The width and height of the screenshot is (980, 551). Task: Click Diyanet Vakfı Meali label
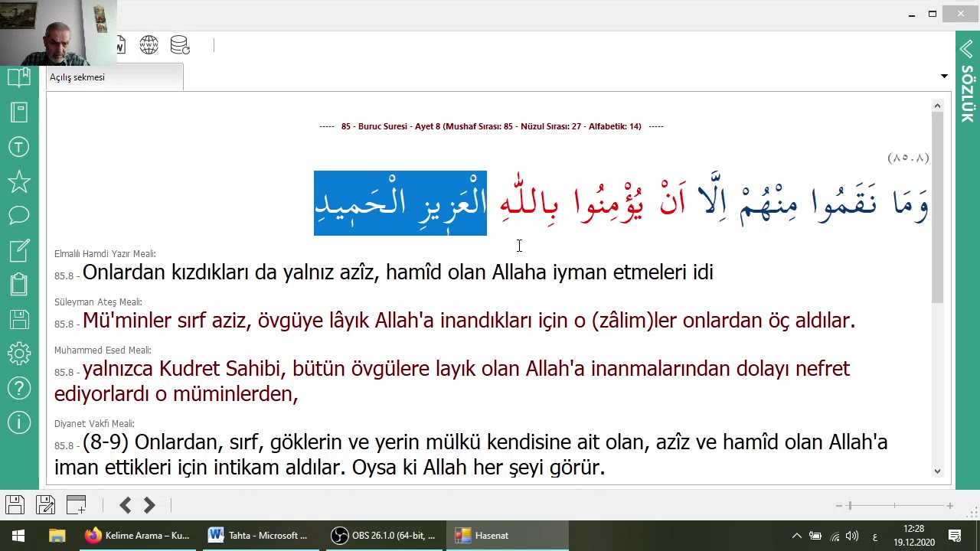coord(94,423)
